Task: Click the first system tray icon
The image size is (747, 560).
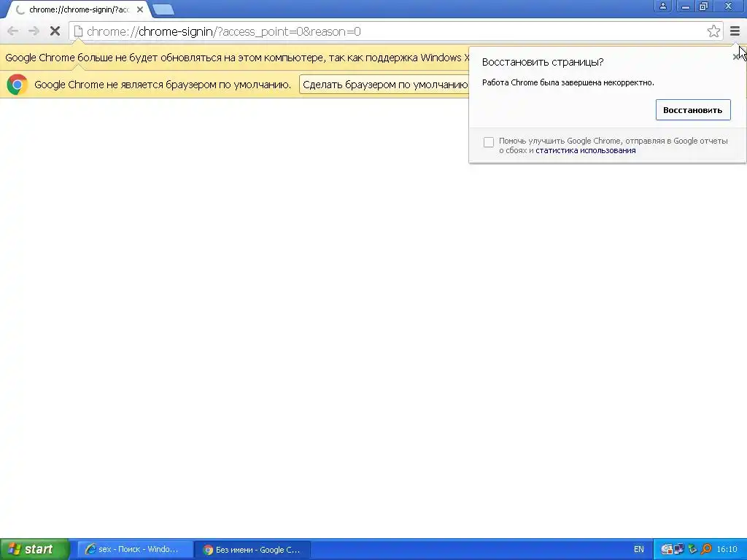Action: click(667, 550)
